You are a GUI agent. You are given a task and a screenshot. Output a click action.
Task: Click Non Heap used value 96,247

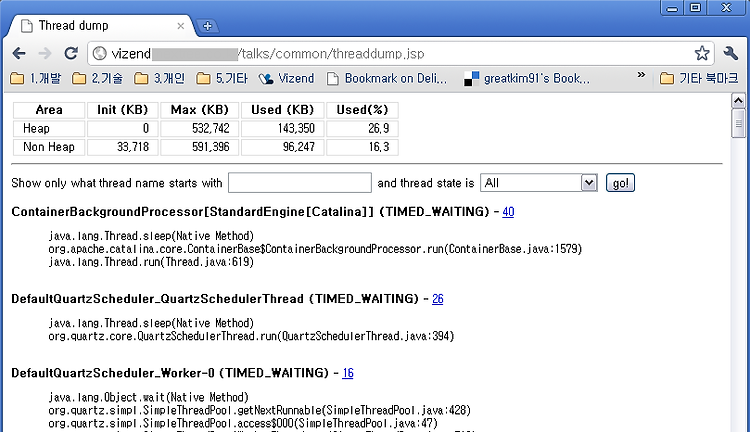coord(298,146)
